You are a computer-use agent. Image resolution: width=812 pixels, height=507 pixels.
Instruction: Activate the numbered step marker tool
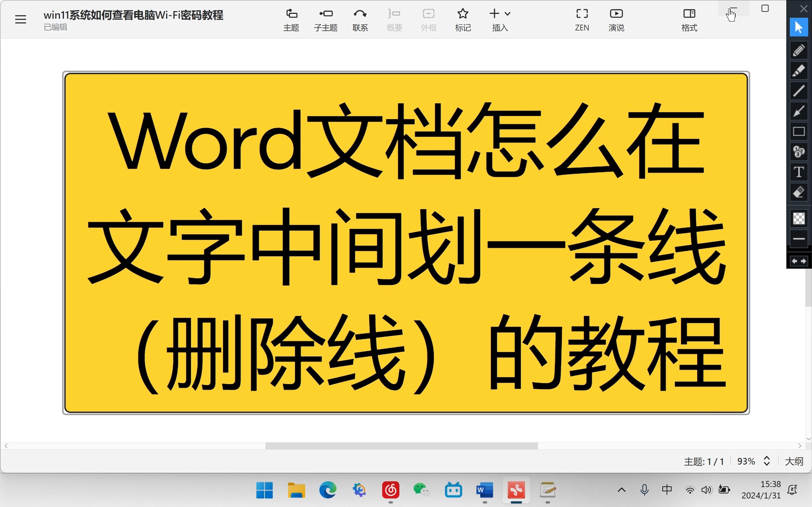pyautogui.click(x=799, y=152)
